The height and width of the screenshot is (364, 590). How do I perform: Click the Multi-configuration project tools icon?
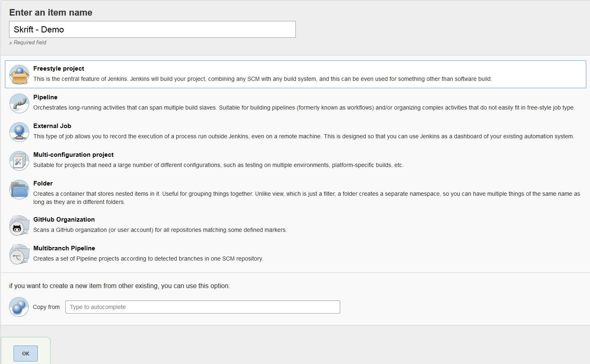[x=19, y=161]
